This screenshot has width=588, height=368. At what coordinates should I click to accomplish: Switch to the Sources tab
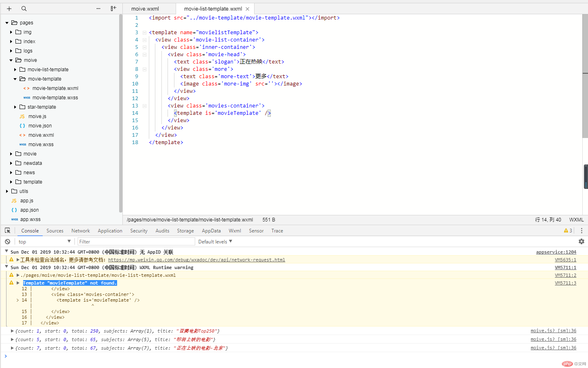tap(55, 230)
